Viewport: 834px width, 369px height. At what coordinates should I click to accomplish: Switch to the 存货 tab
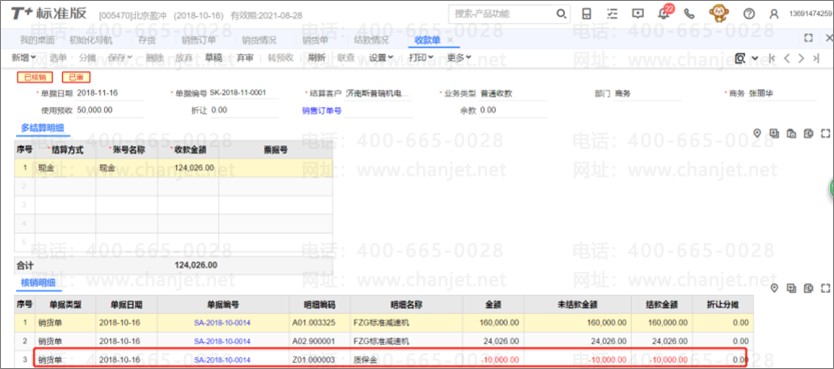[147, 40]
